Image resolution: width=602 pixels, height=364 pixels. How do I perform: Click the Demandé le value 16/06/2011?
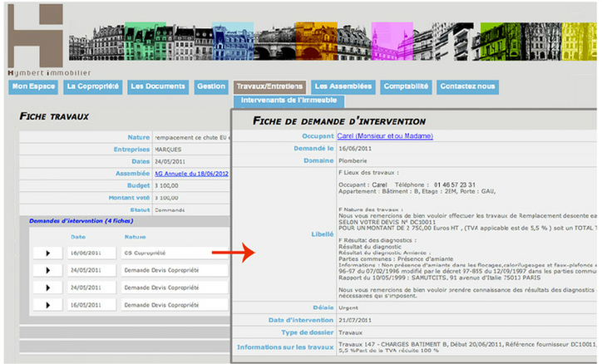tap(355, 149)
